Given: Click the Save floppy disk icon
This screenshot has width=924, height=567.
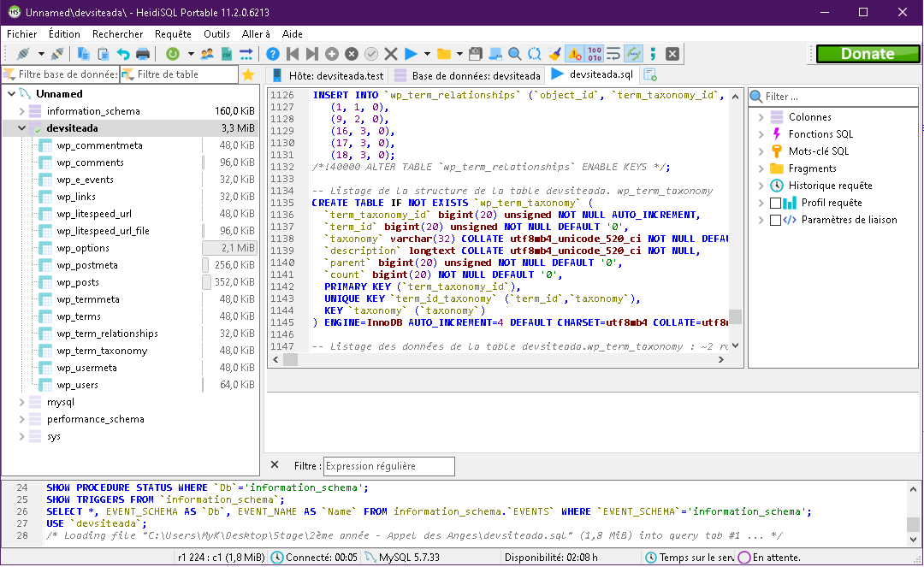Looking at the screenshot, I should tap(476, 54).
